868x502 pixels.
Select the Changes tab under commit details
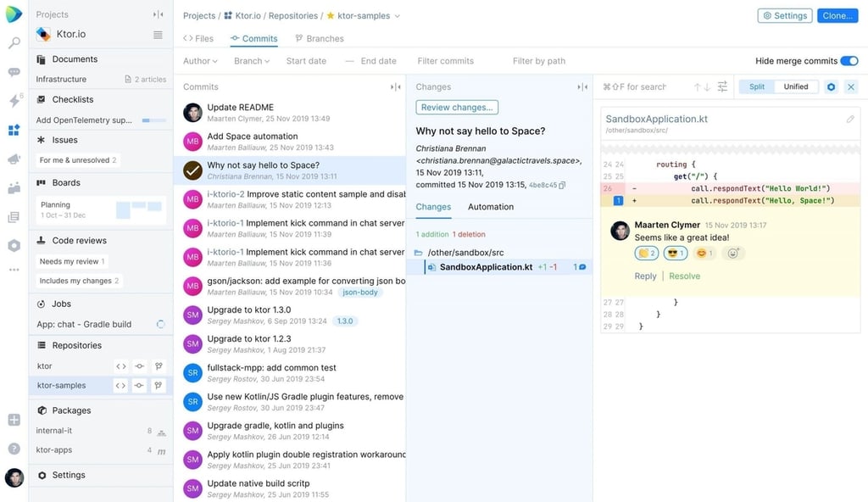pyautogui.click(x=433, y=207)
